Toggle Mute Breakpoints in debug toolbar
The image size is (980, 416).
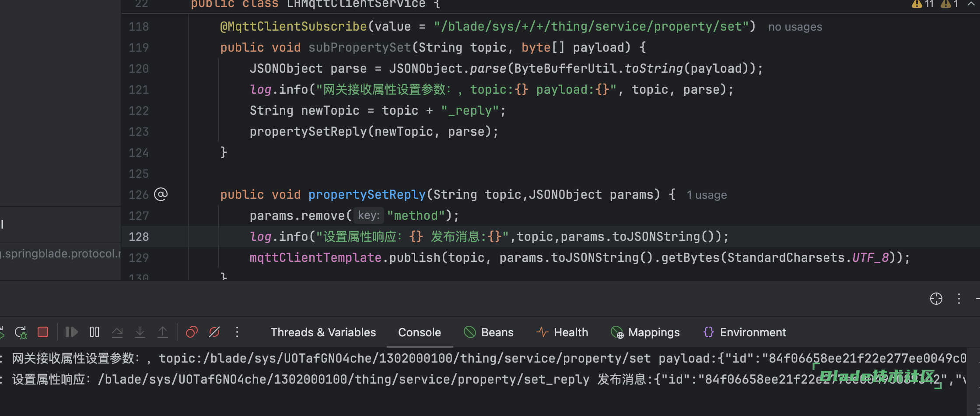(x=214, y=332)
